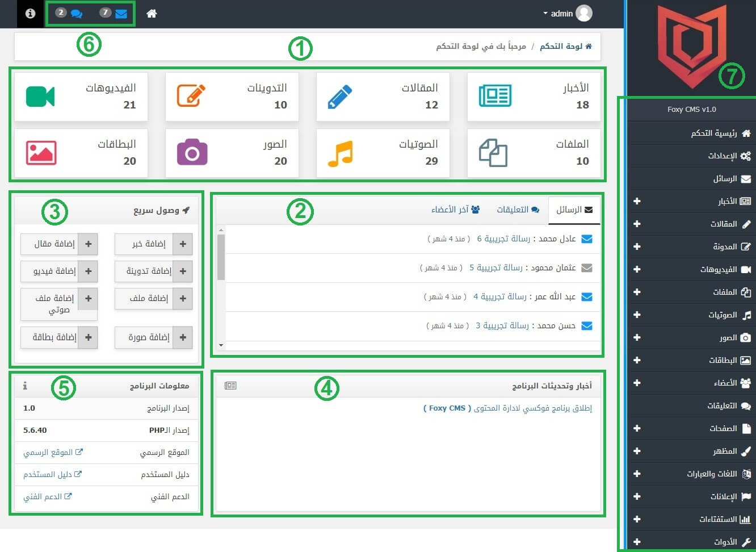Click the التدوينات edit icon card
Screen dimensions: 756x552
point(191,95)
